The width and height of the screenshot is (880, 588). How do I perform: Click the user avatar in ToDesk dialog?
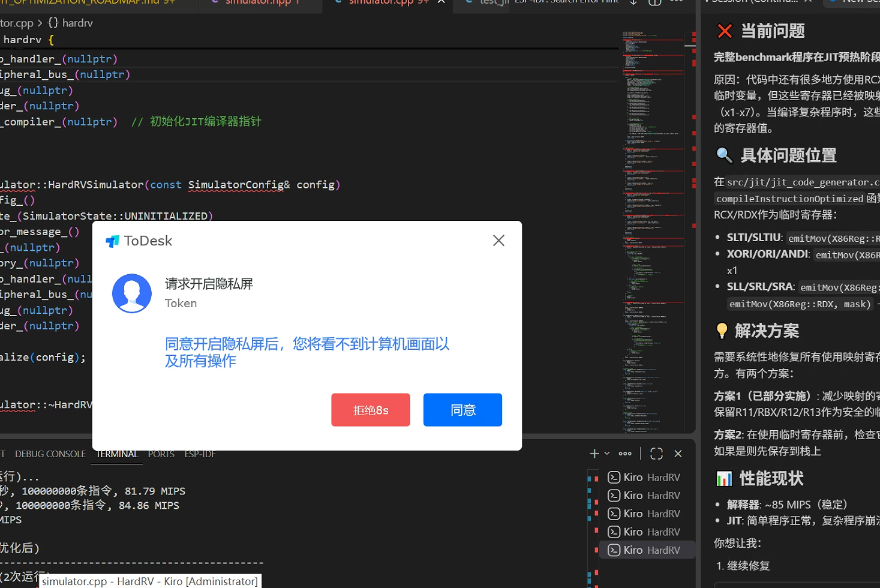pyautogui.click(x=132, y=293)
